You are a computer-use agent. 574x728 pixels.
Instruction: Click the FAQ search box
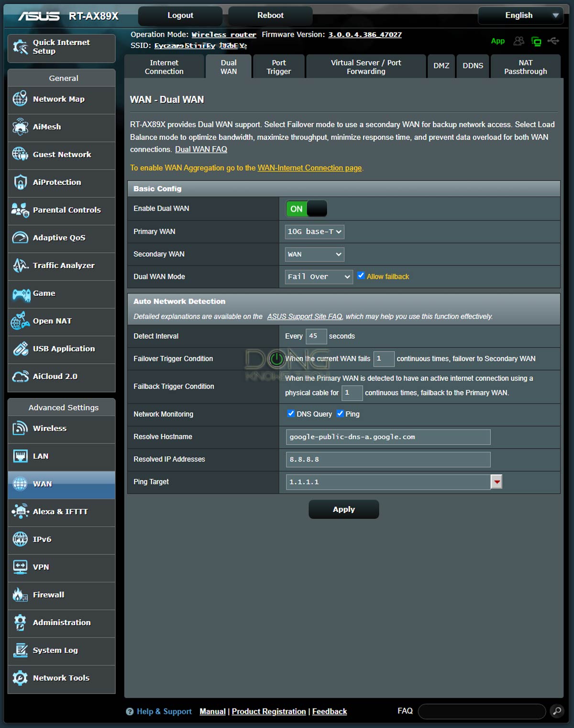[482, 711]
